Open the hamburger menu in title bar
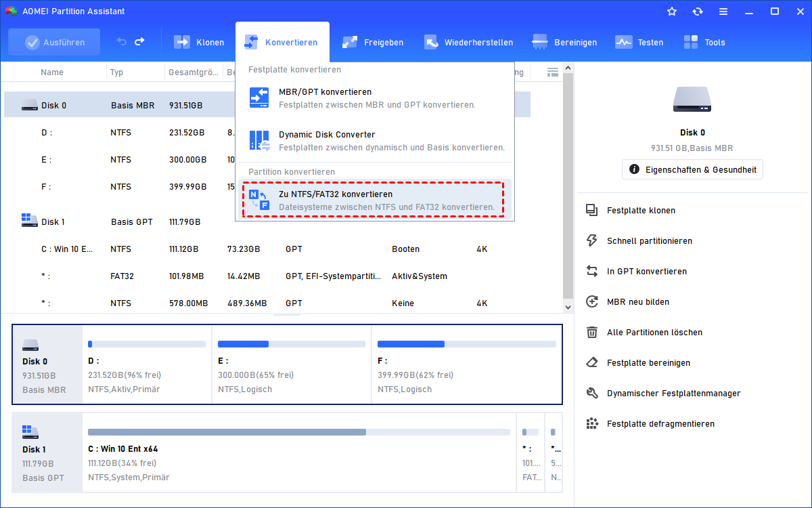The width and height of the screenshot is (812, 508). click(x=723, y=12)
